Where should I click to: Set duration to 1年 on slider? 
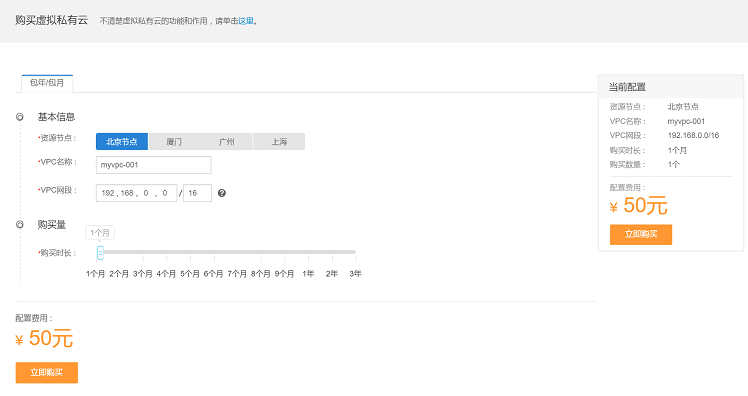click(x=308, y=273)
